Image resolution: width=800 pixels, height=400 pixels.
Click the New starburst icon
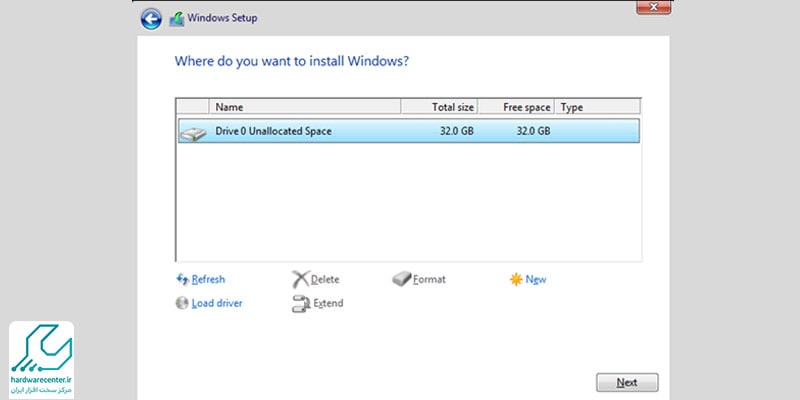[x=516, y=280]
